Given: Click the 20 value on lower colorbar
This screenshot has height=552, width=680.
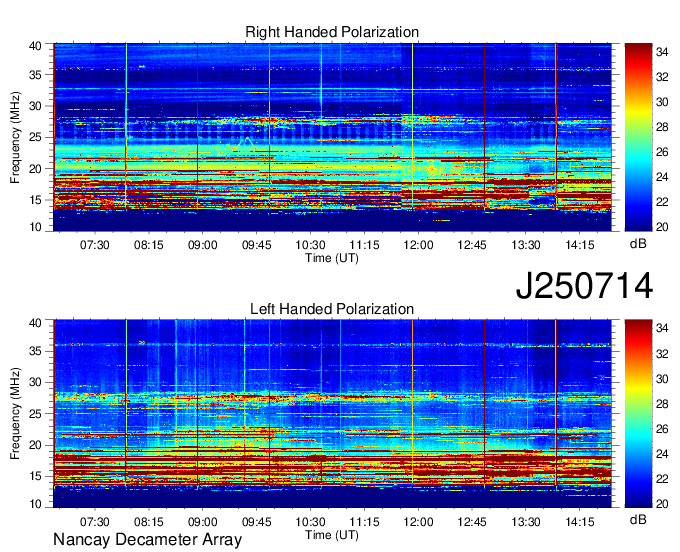Looking at the screenshot, I should [x=662, y=503].
